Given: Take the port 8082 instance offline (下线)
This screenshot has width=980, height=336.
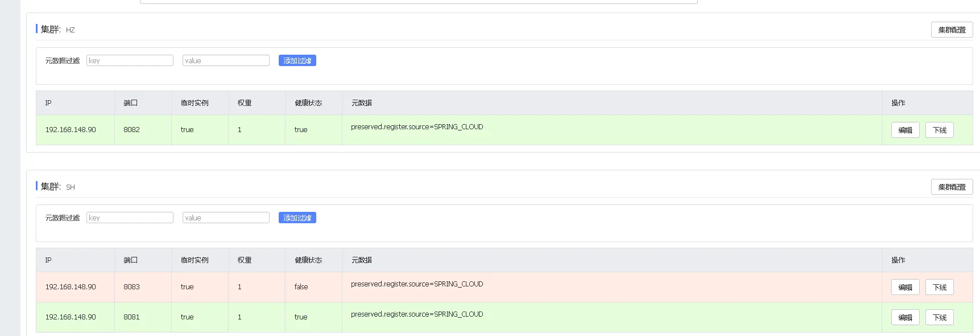Looking at the screenshot, I should point(939,130).
